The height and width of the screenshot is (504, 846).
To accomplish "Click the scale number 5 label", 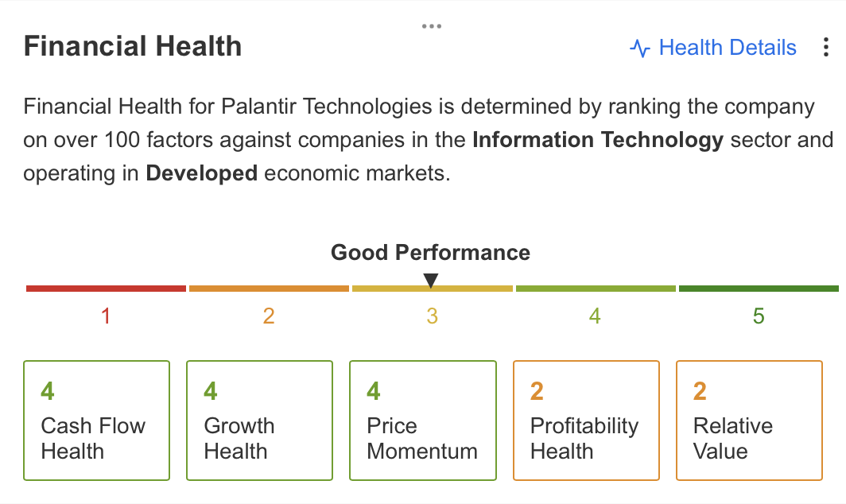I will tap(759, 316).
